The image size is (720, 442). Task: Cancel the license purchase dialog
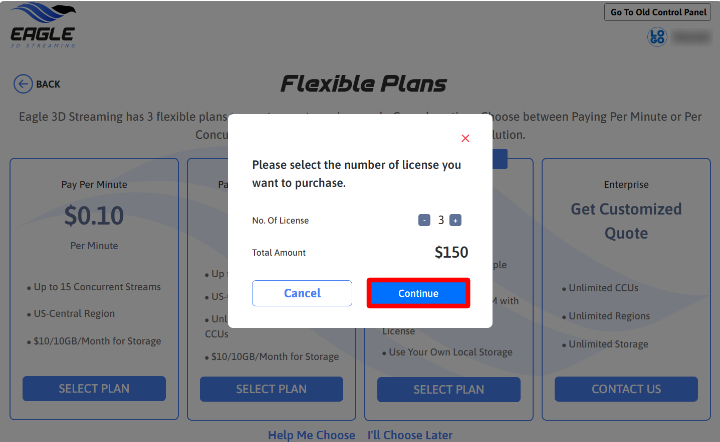(302, 293)
